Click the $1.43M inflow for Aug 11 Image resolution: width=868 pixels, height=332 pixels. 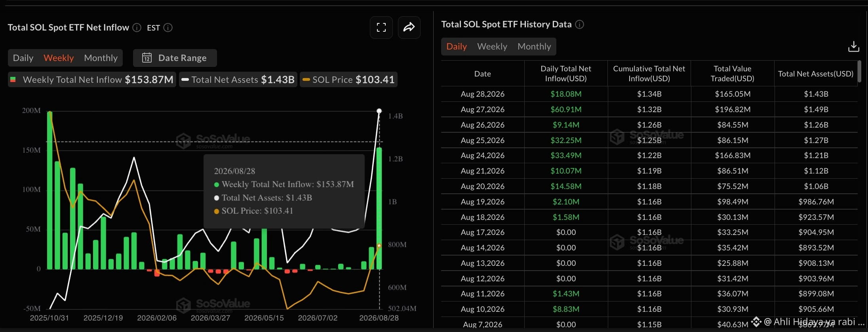pyautogui.click(x=566, y=294)
